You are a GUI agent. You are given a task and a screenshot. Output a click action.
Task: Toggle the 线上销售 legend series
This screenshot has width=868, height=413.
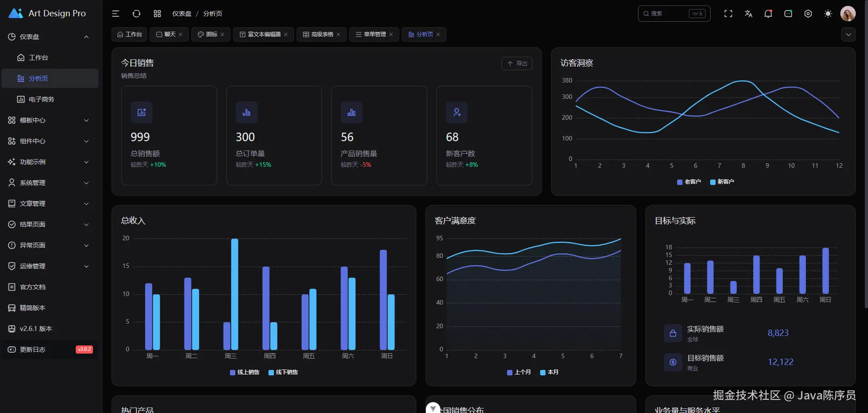245,372
